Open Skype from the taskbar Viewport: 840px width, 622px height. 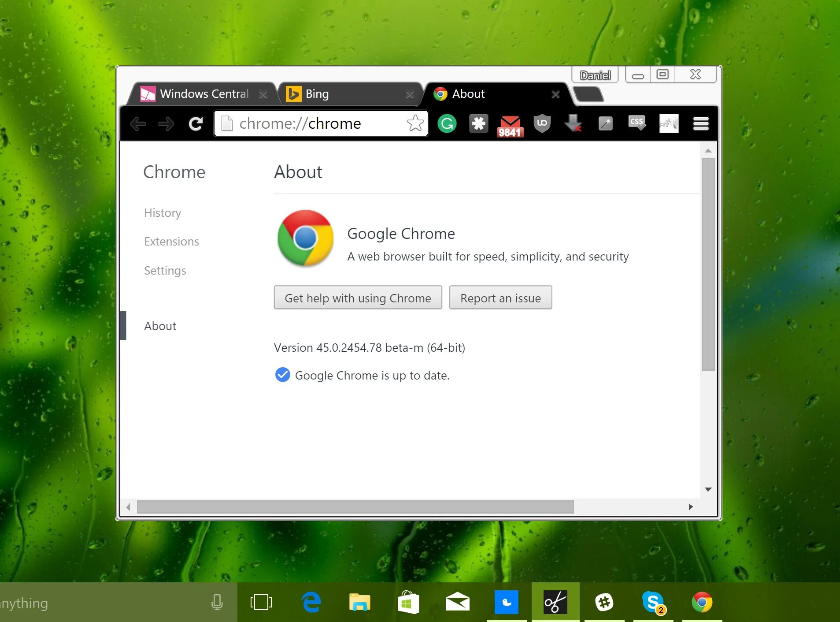[x=653, y=602]
